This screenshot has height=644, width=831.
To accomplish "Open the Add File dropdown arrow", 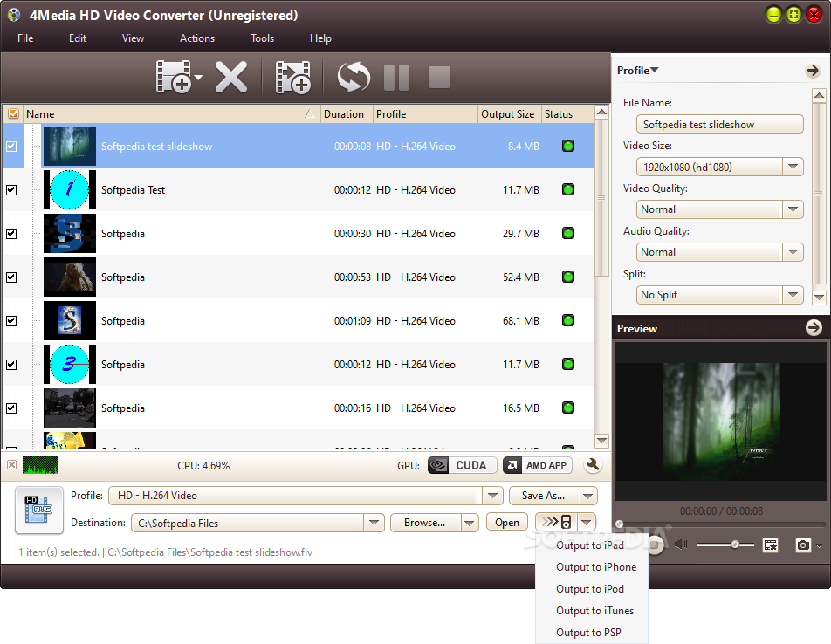I will tap(198, 78).
